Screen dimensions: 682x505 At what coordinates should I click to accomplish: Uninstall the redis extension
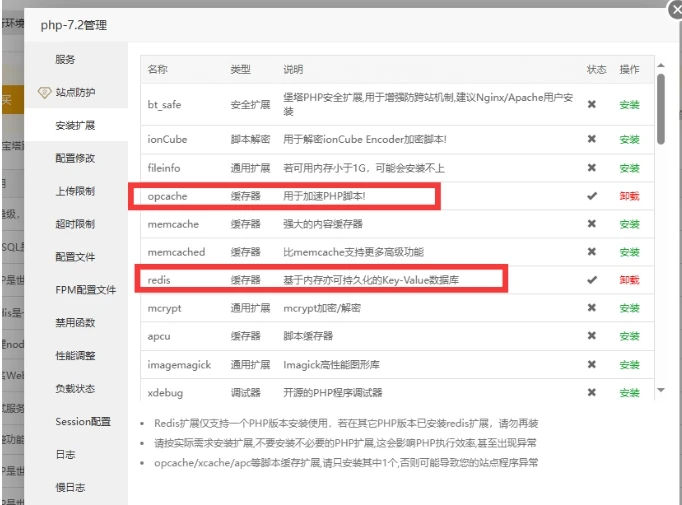pyautogui.click(x=629, y=280)
